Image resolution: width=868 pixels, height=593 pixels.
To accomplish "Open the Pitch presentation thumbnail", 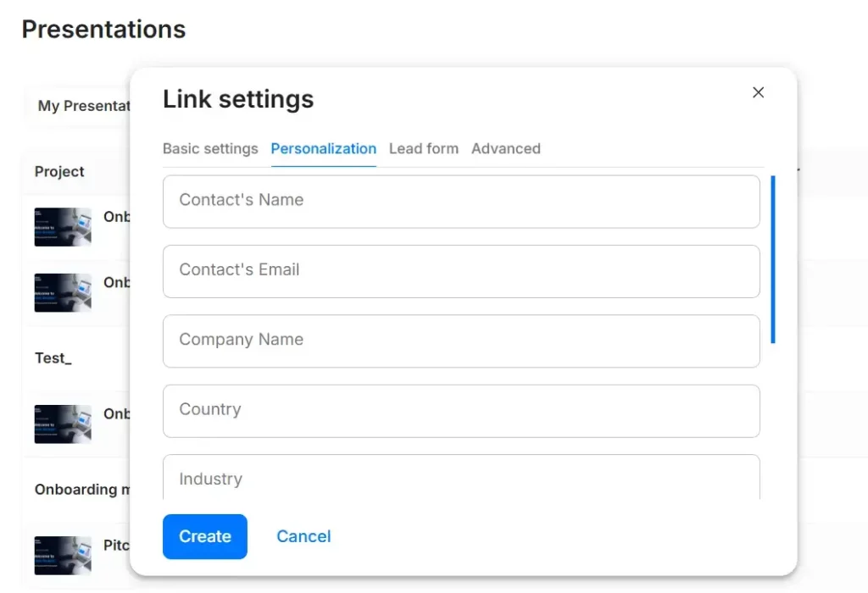I will pos(63,555).
